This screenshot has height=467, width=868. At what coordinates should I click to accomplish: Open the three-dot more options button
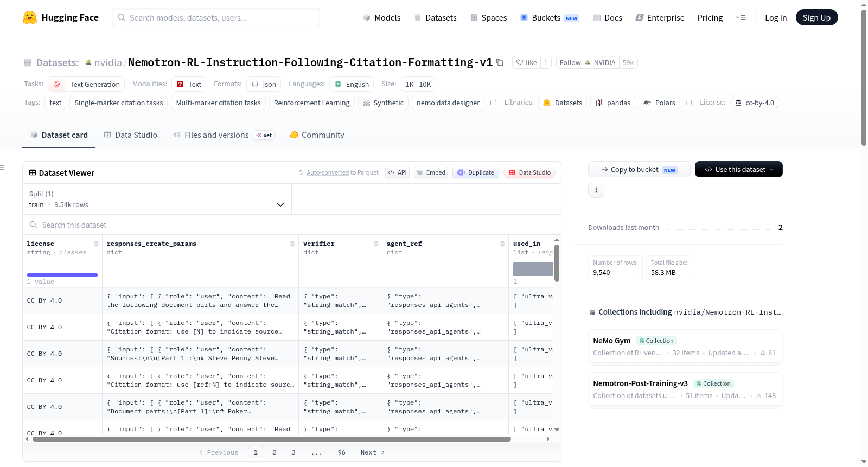click(x=596, y=190)
